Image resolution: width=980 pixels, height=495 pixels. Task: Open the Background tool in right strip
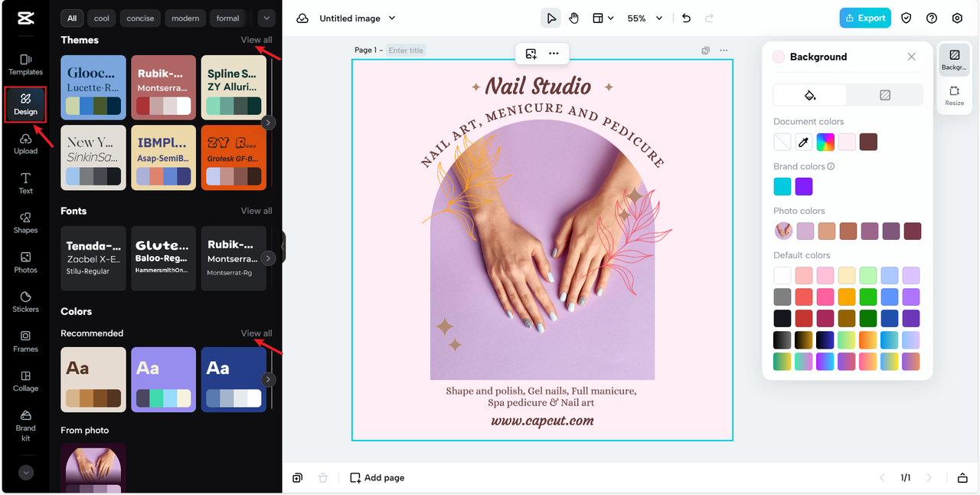coord(955,60)
